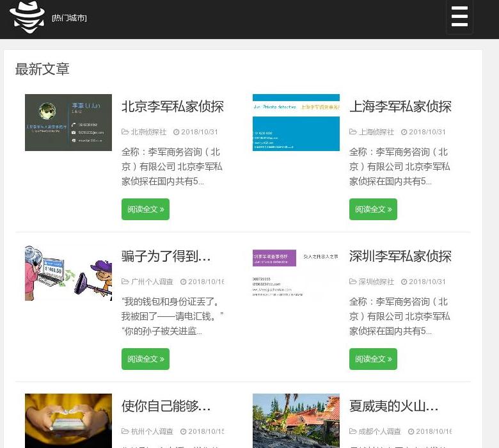Click 阅读全文 under 上海李军私家侦探

coord(373,209)
